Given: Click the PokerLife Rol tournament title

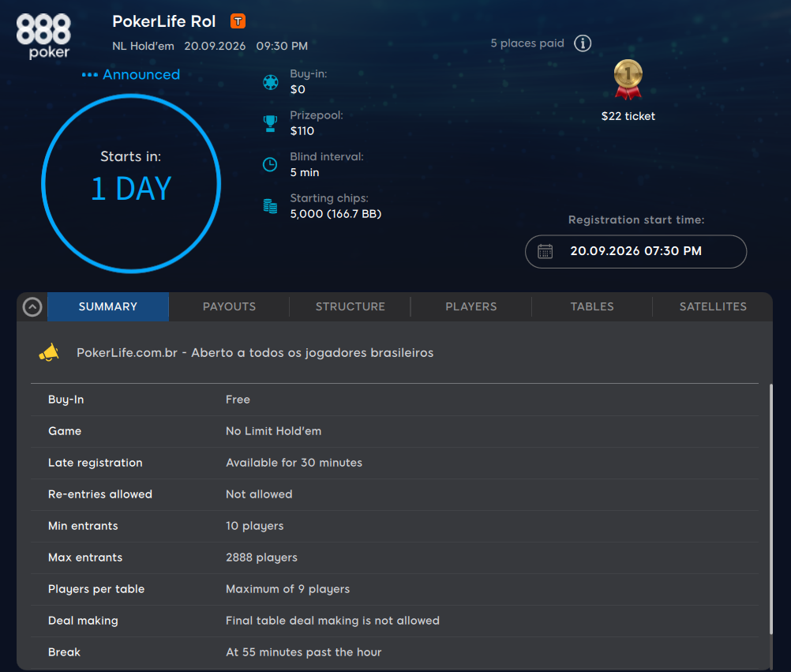Looking at the screenshot, I should point(164,21).
